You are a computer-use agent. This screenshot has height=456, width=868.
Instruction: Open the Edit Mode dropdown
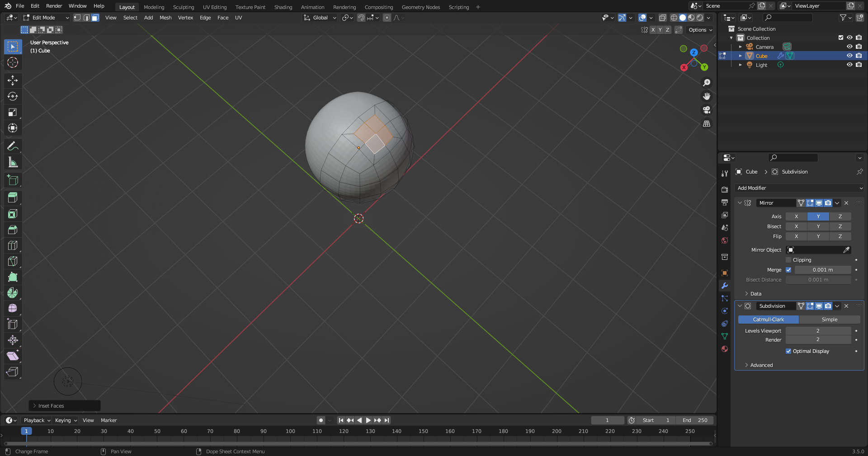tap(46, 18)
